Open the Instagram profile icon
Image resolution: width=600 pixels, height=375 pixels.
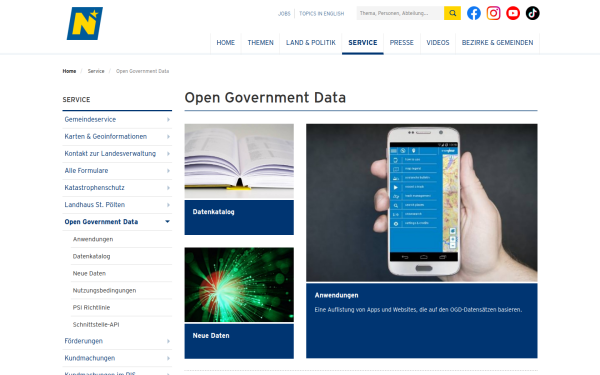click(x=493, y=13)
